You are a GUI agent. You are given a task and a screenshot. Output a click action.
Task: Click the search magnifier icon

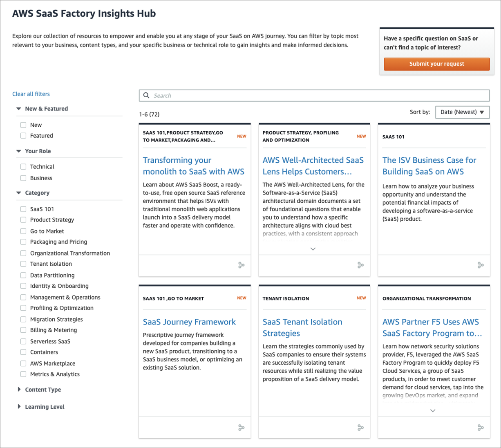[146, 95]
